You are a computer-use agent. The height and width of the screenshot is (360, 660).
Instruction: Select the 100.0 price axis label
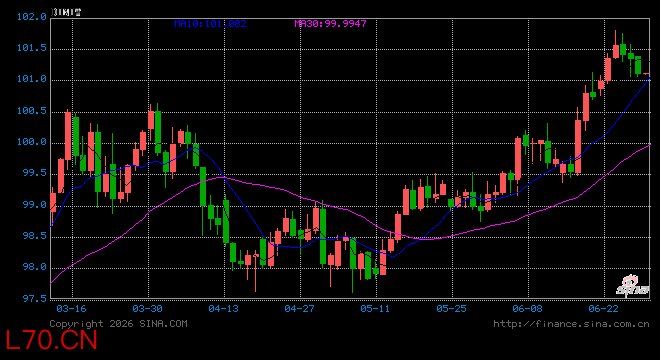tap(32, 142)
